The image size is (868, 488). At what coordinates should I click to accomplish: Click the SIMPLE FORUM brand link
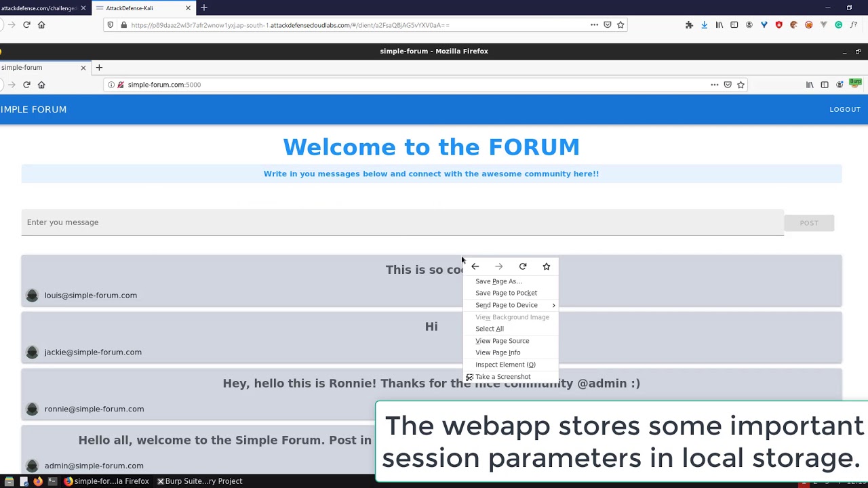[x=33, y=109]
